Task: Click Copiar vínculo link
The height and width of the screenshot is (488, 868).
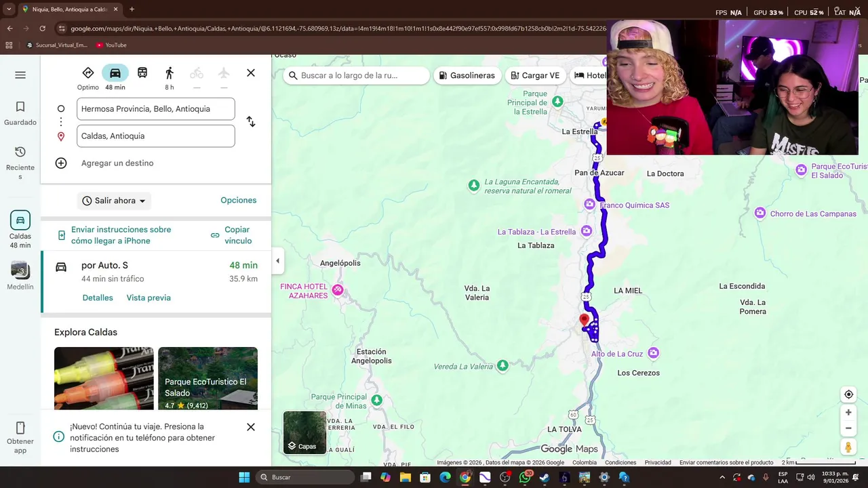Action: tap(232, 235)
